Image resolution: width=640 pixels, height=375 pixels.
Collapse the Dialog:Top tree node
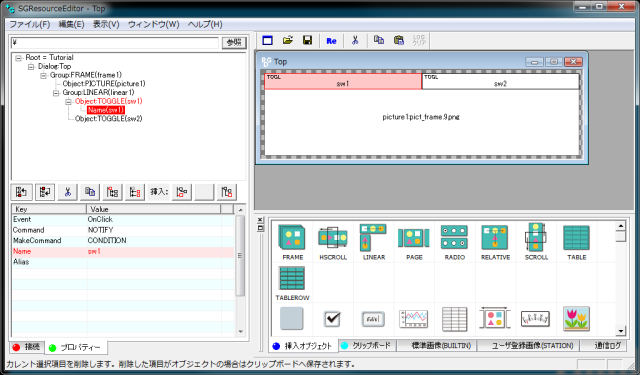pos(31,67)
